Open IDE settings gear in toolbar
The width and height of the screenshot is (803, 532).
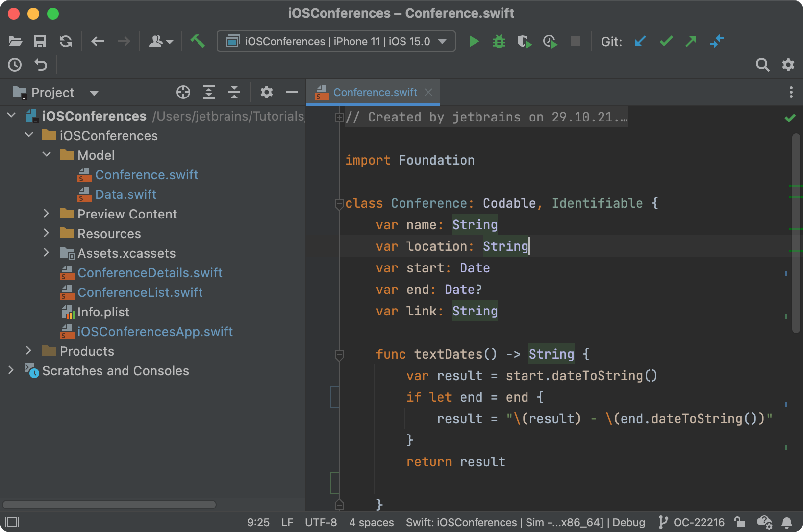788,65
